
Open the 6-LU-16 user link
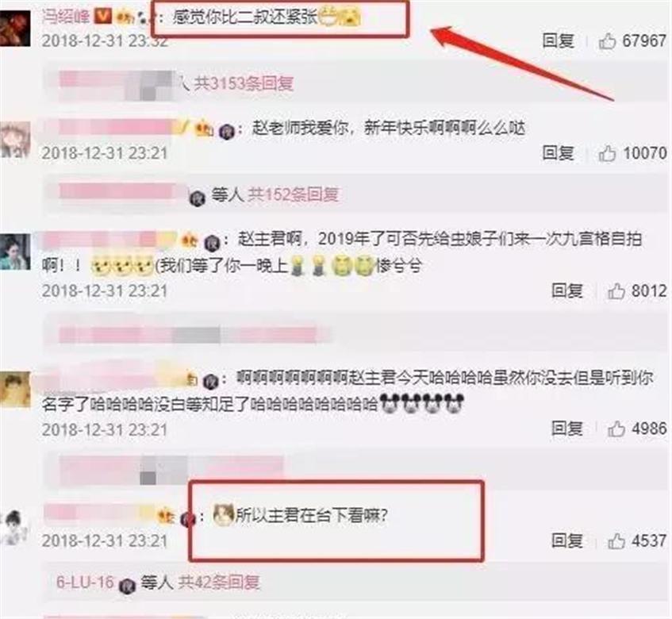pos(85,582)
